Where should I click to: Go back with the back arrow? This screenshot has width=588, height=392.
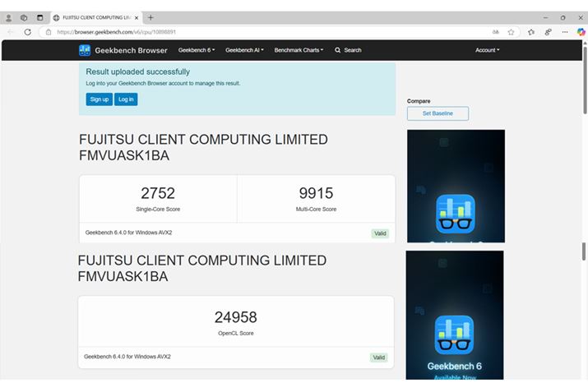click(10, 32)
